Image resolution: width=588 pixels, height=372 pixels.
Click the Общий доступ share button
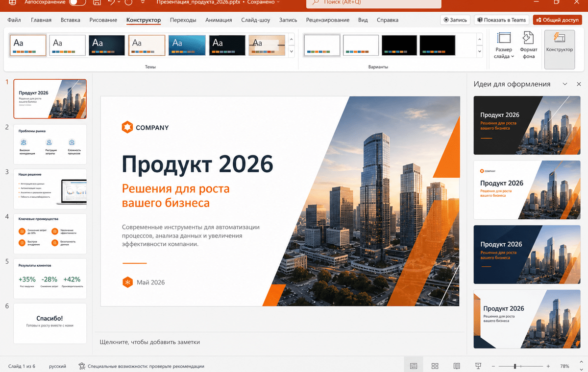[557, 20]
